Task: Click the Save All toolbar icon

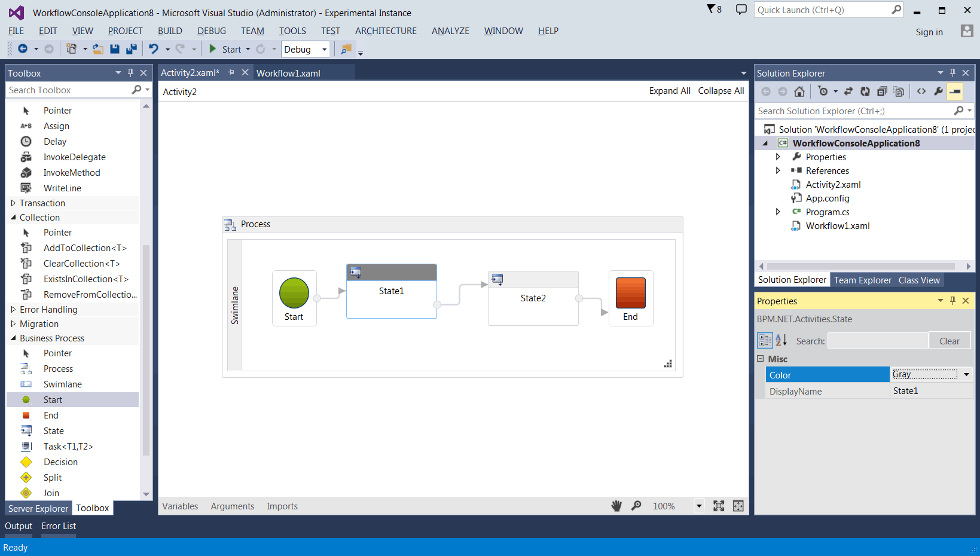Action: [x=132, y=49]
